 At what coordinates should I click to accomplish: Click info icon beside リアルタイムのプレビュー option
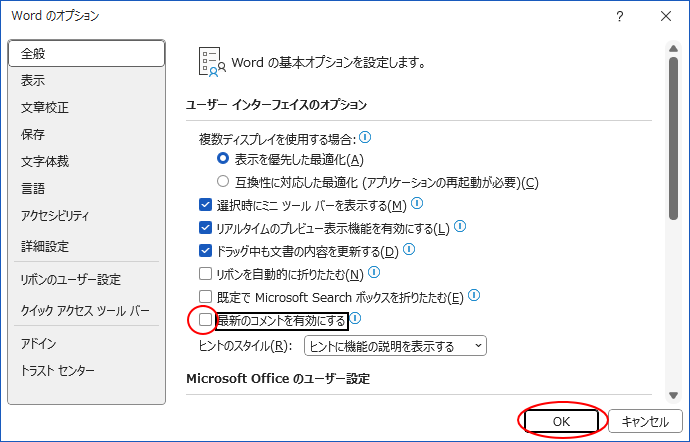click(460, 226)
